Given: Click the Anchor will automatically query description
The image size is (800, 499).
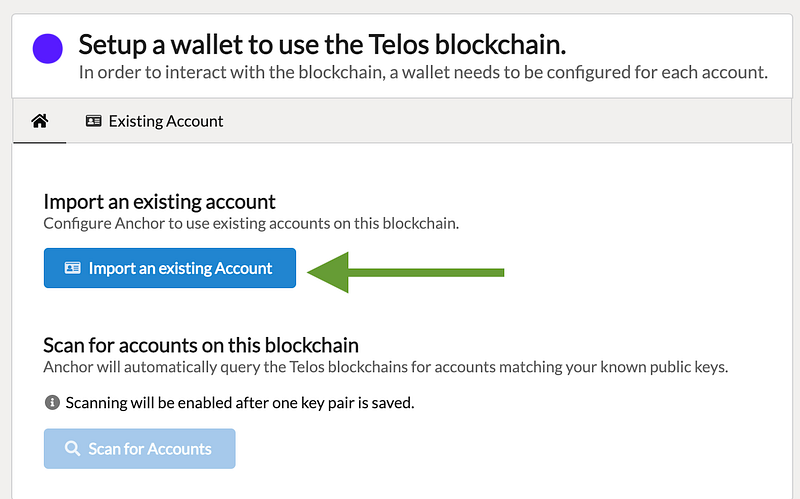Looking at the screenshot, I should pos(385,366).
